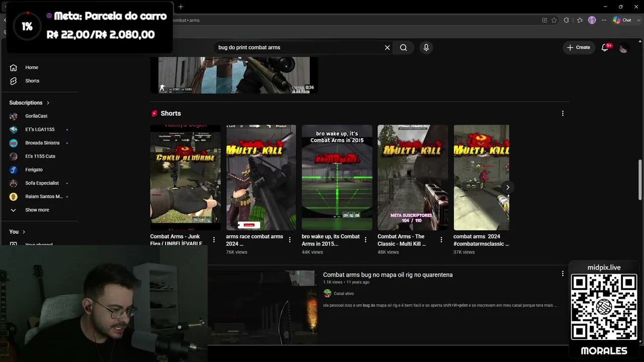This screenshot has width=644, height=362.
Task: Click the title 'Combat Arms - Junk Flea'
Action: (176, 240)
